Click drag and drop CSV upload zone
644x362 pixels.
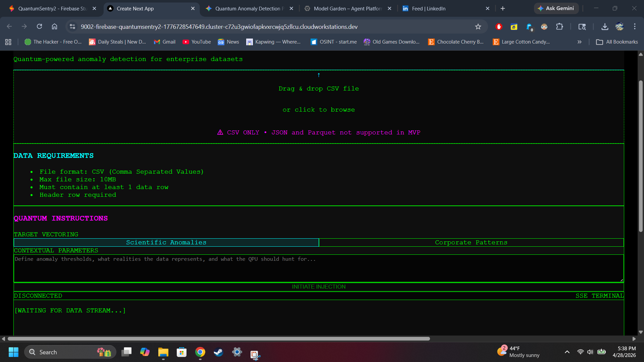319,107
